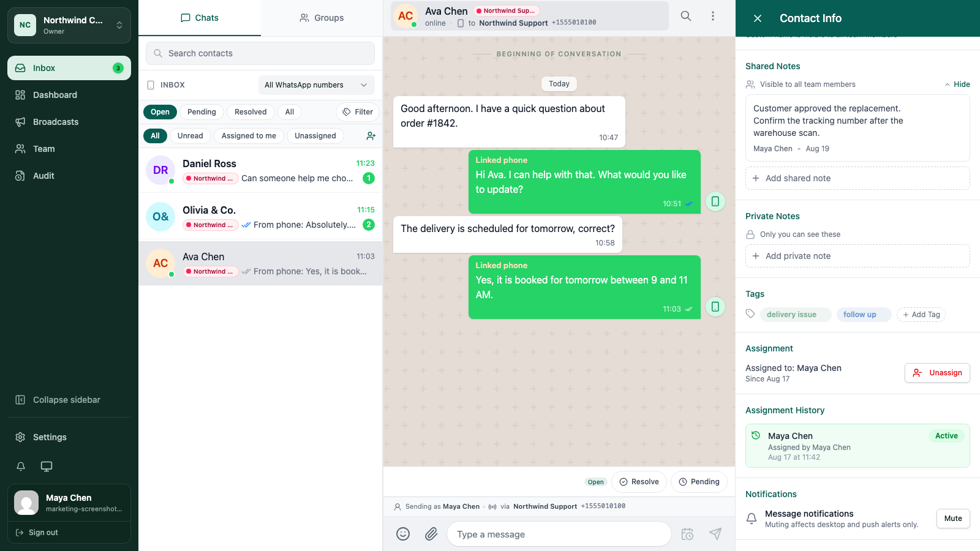Image resolution: width=980 pixels, height=551 pixels.
Task: Add a private note
Action: [858, 256]
